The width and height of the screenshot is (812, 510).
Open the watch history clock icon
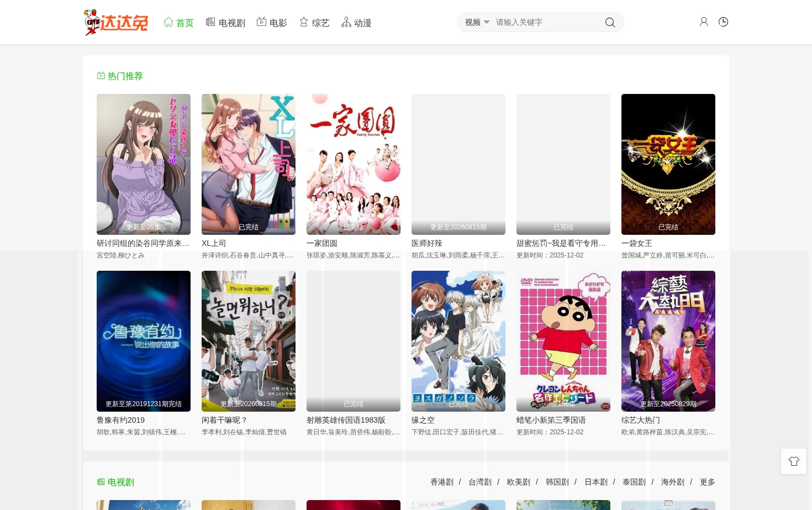point(723,22)
